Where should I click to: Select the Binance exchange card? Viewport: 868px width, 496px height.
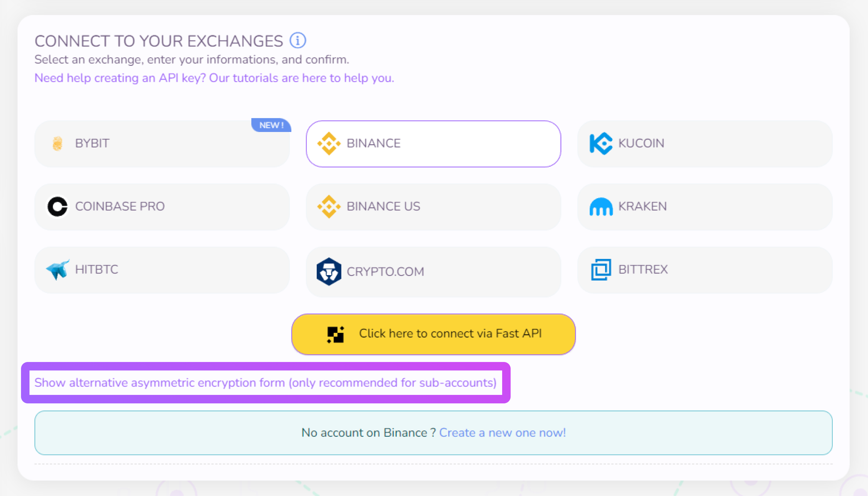click(433, 144)
